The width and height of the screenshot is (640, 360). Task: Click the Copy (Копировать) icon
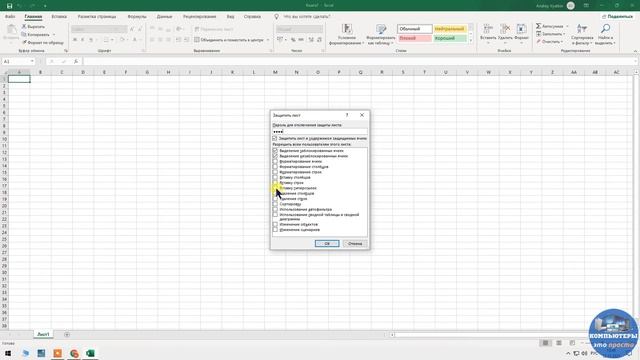point(24,34)
